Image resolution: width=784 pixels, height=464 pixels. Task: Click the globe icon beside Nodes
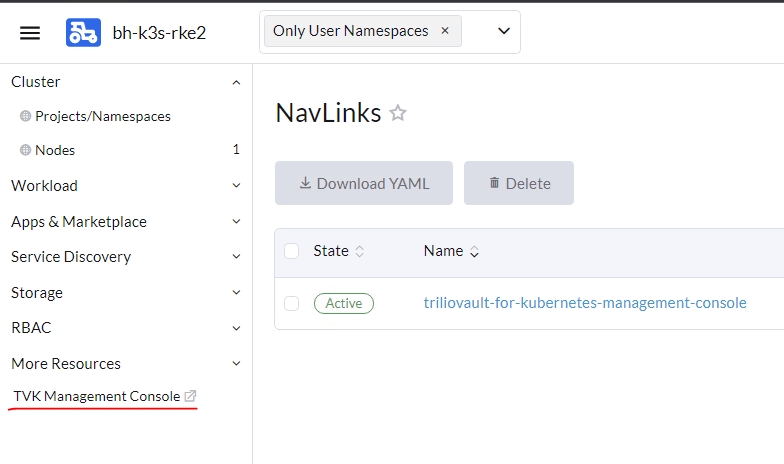click(x=26, y=150)
